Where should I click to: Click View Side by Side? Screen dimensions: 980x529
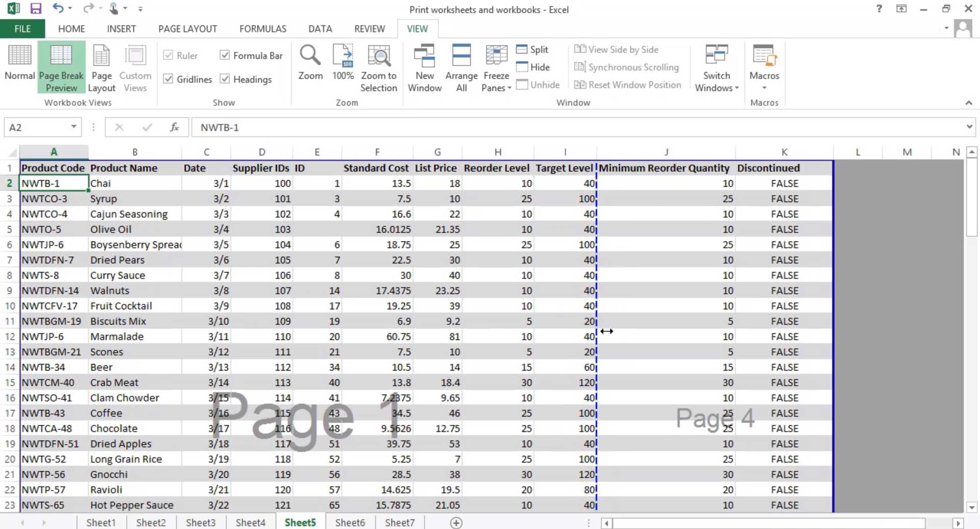617,50
